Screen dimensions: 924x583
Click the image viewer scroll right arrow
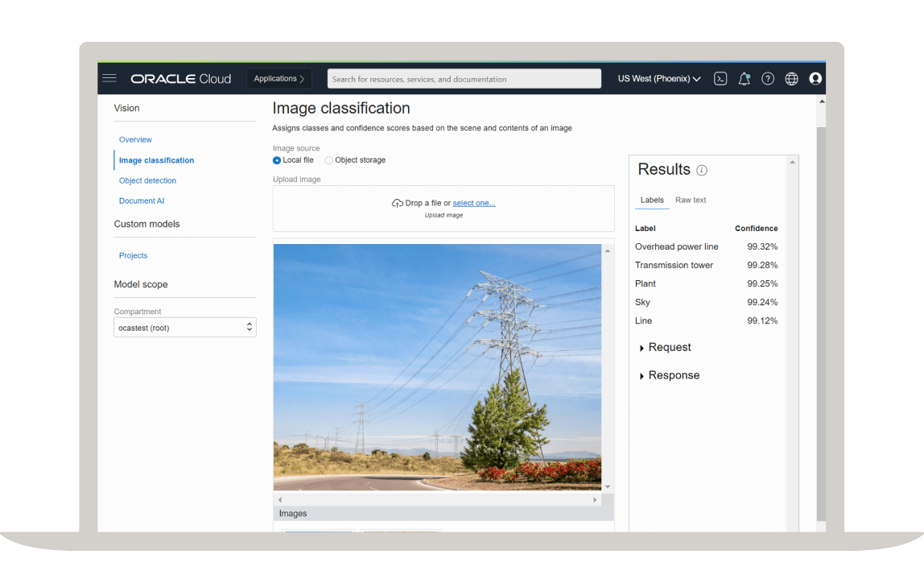595,500
